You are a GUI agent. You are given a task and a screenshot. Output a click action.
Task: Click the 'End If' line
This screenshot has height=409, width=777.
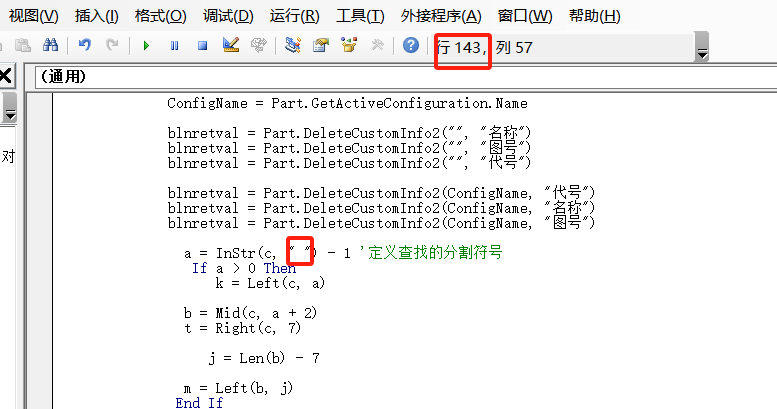tap(199, 402)
